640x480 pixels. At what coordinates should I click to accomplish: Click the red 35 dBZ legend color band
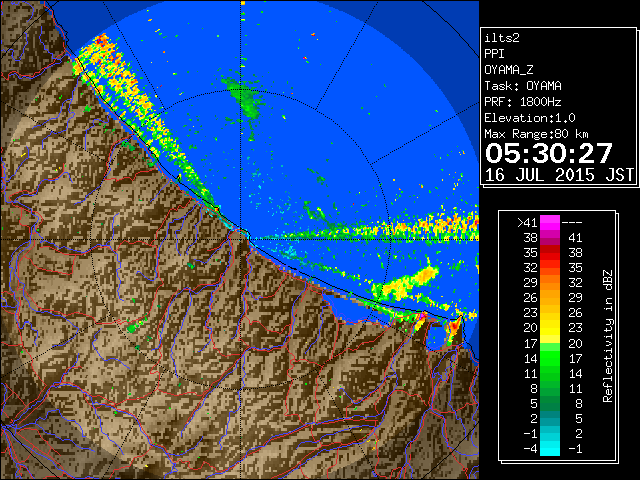point(550,253)
